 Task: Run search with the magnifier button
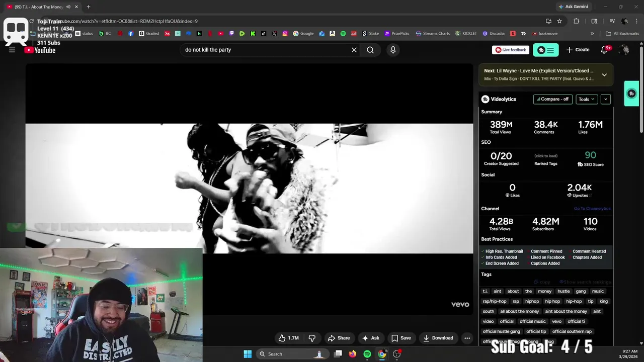(x=370, y=50)
